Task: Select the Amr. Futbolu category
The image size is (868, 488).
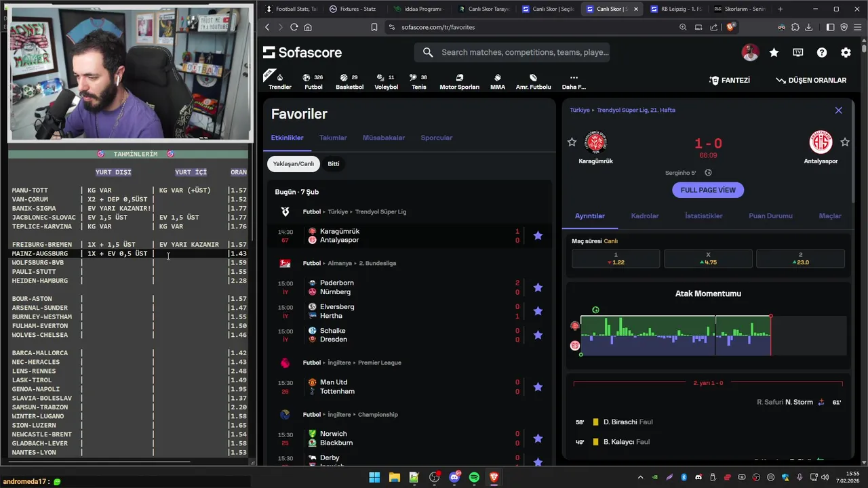Action: coord(533,81)
